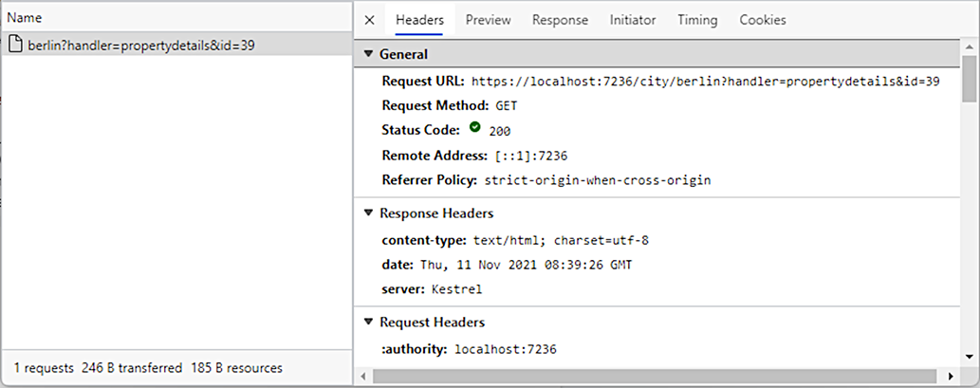This screenshot has height=388, width=980.
Task: Select the Headers tab
Action: 419,20
